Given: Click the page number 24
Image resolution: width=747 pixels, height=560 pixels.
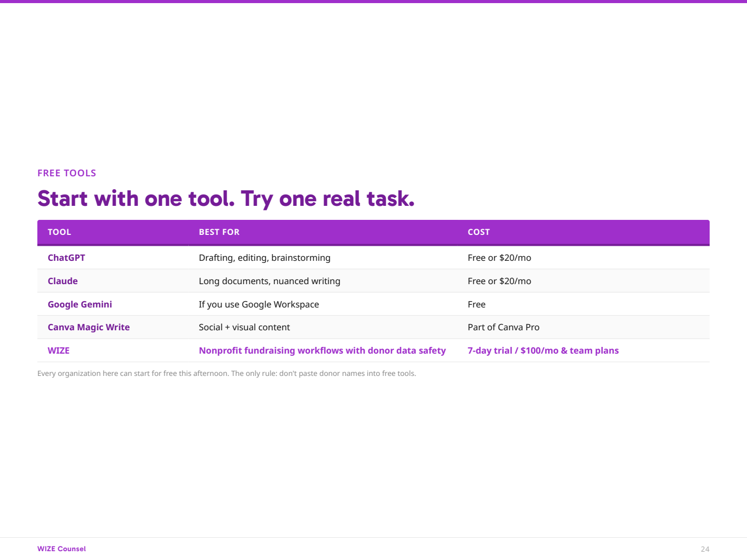Looking at the screenshot, I should pos(704,549).
